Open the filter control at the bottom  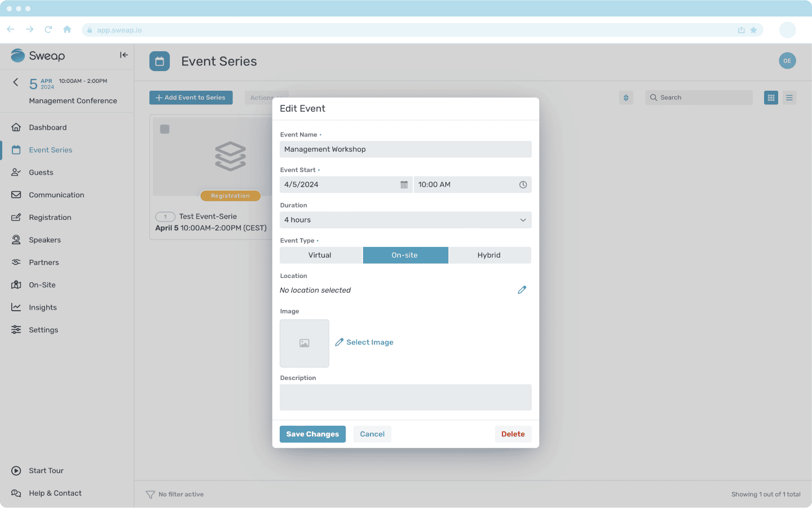151,494
